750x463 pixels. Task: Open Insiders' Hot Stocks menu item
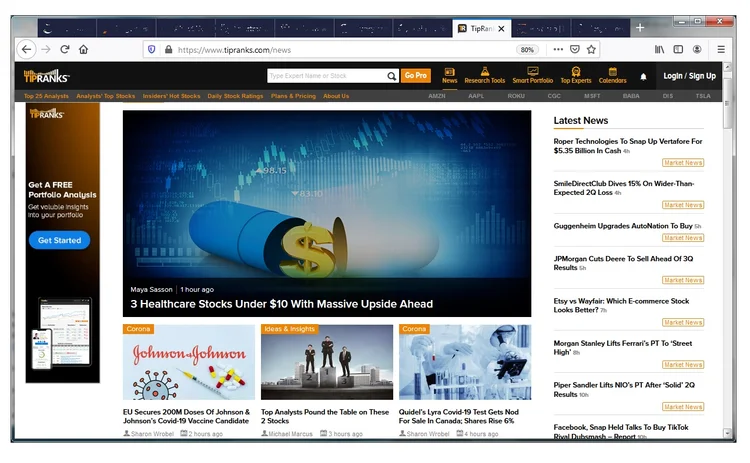(x=171, y=96)
